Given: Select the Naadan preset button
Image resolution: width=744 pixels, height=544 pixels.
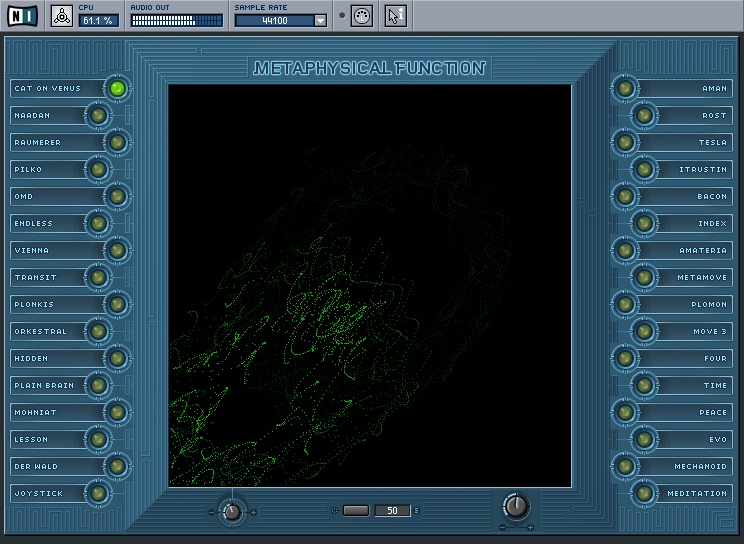Looking at the screenshot, I should [98, 115].
